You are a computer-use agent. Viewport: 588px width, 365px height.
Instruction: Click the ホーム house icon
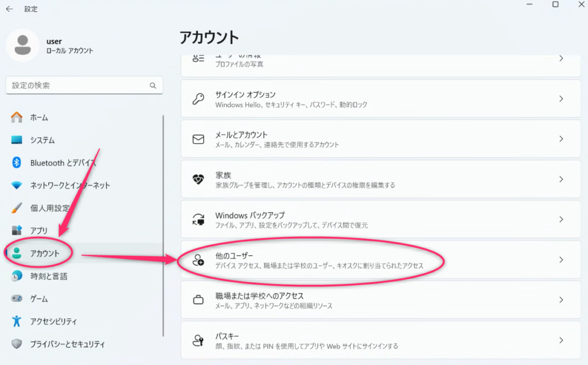pyautogui.click(x=17, y=117)
